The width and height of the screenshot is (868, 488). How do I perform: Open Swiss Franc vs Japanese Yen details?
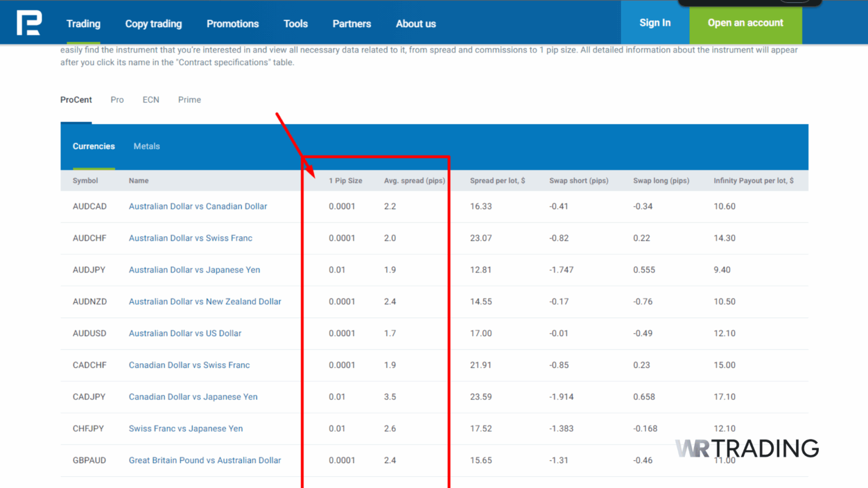[185, 428]
